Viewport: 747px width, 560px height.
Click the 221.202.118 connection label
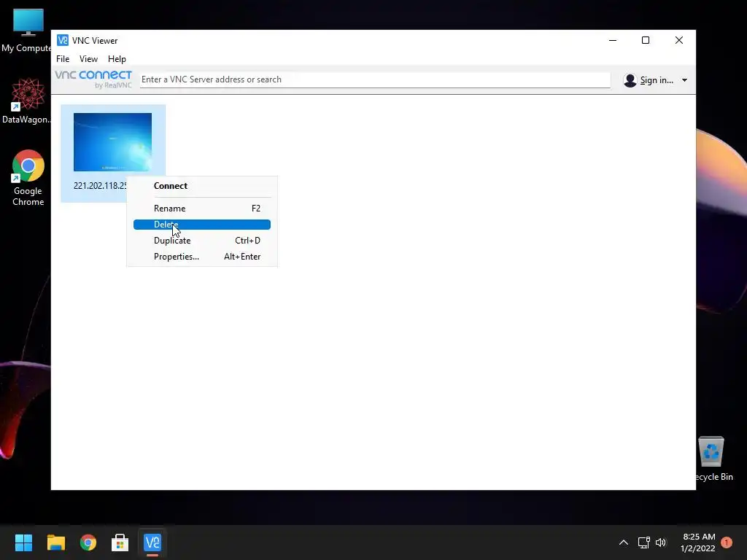click(100, 186)
